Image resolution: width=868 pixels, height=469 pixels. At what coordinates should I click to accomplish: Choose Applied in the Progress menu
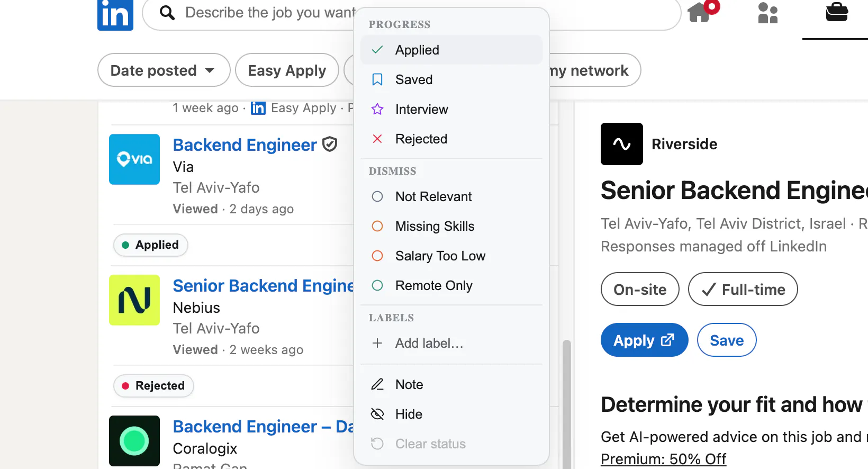(x=451, y=50)
